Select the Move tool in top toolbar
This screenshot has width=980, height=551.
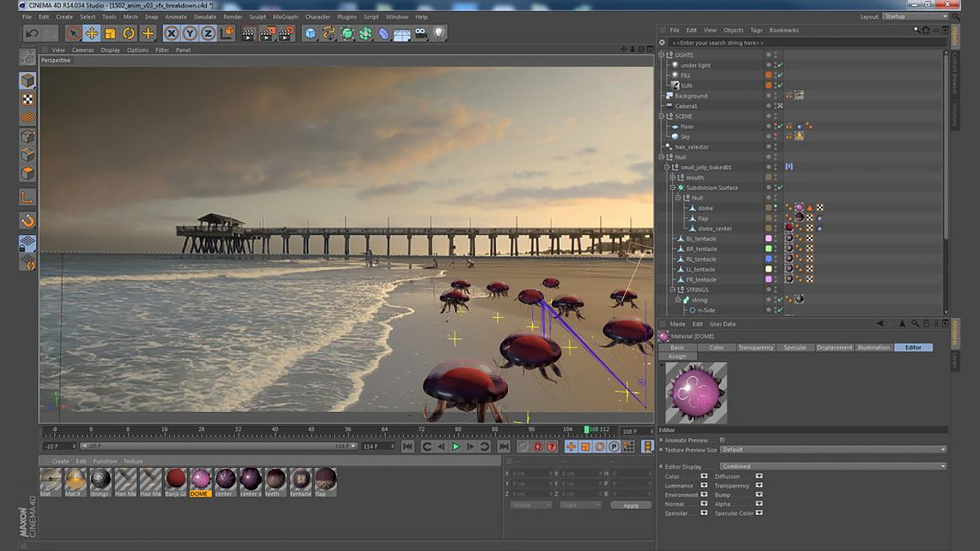point(92,34)
